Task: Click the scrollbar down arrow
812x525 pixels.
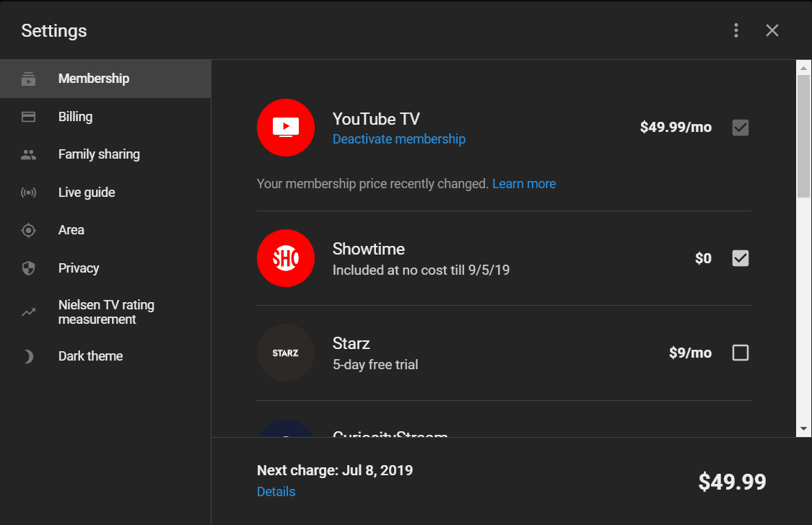Action: (x=803, y=428)
